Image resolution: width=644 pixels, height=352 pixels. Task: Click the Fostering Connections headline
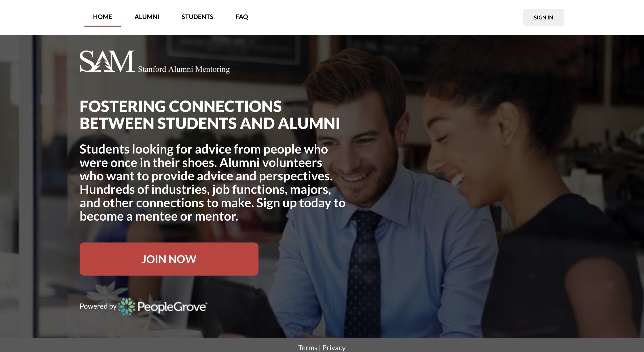tap(210, 115)
